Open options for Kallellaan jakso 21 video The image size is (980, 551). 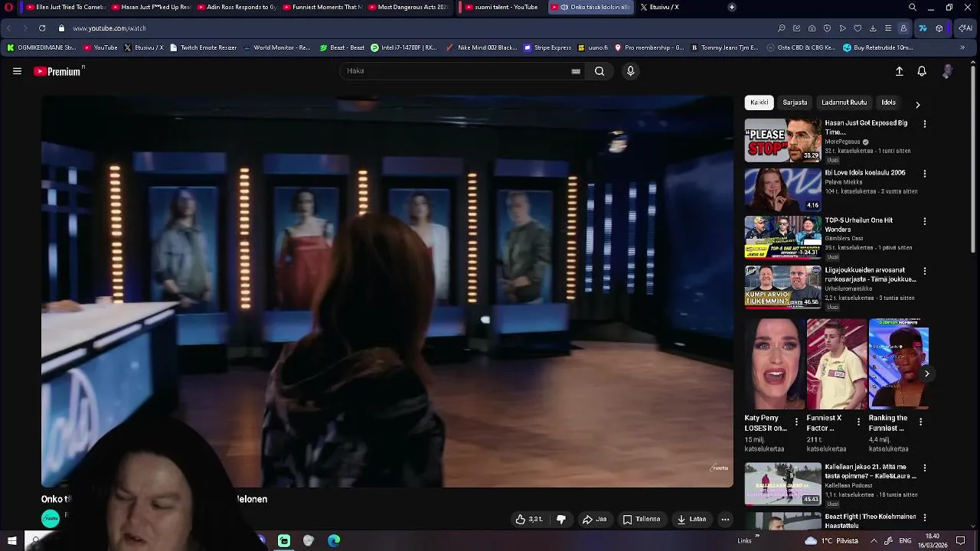[924, 468]
